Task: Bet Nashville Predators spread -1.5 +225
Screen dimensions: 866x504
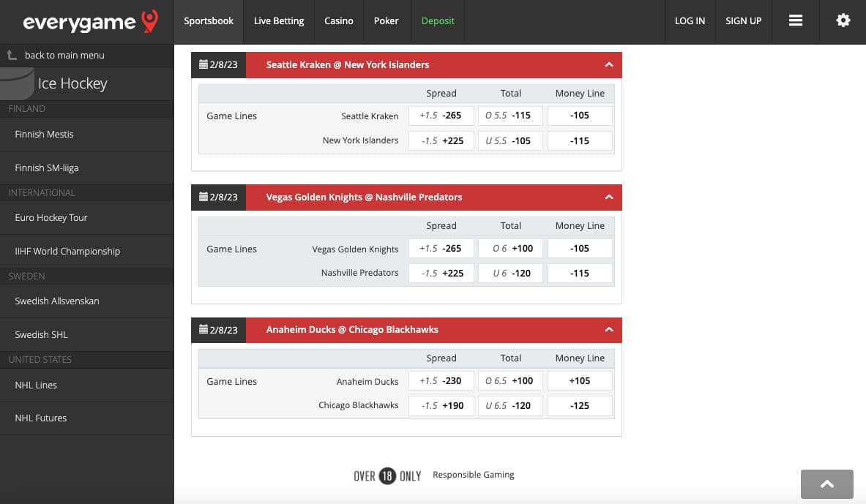Action: [441, 274]
